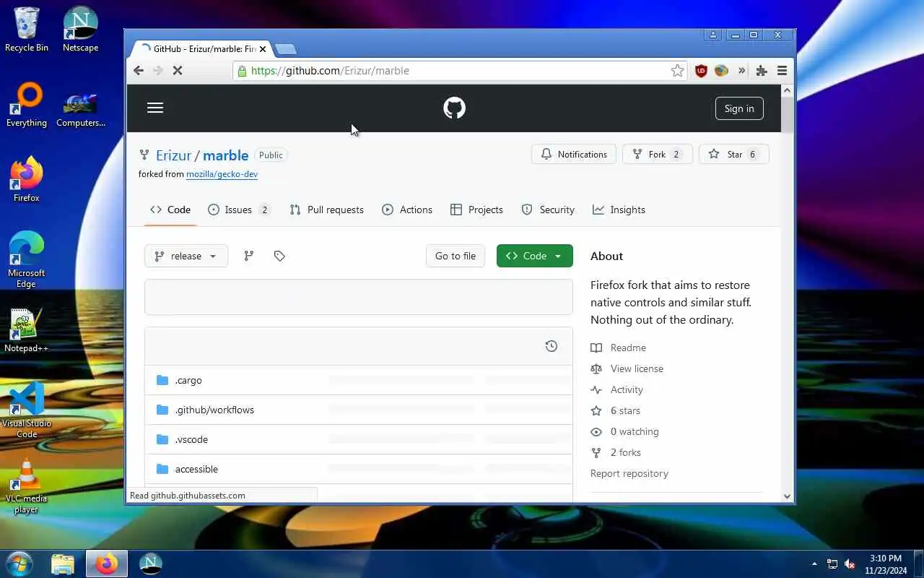Open the Pull requests tab
Image resolution: width=924 pixels, height=578 pixels.
click(326, 210)
